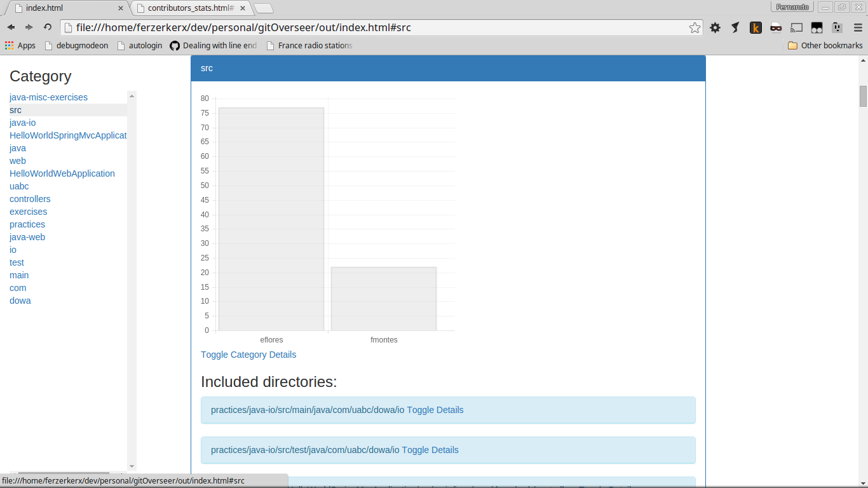Open the gear extension icon
The width and height of the screenshot is (868, 488).
point(715,27)
